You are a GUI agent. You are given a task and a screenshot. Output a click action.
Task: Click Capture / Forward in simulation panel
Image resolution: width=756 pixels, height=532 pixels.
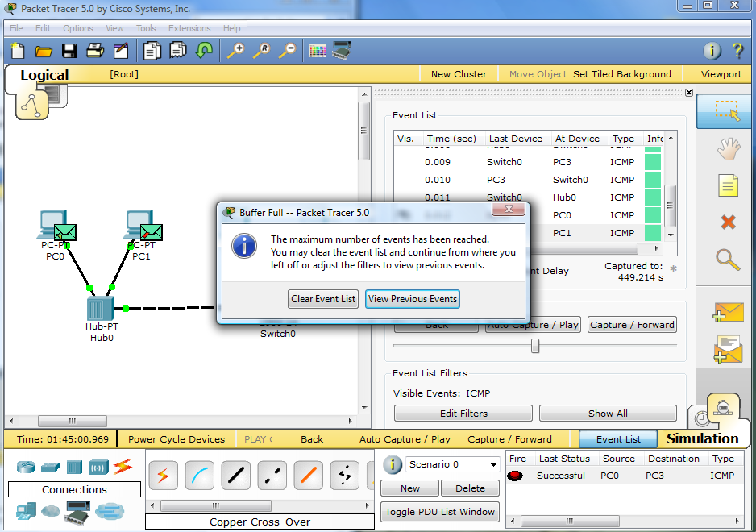[x=632, y=325]
